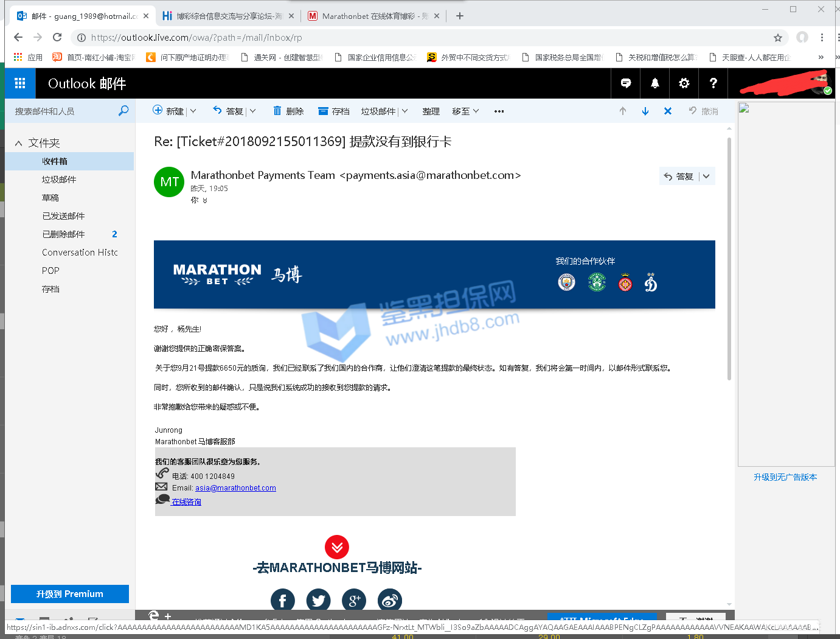Close the email with X icon
This screenshot has width=840, height=639.
pos(668,111)
